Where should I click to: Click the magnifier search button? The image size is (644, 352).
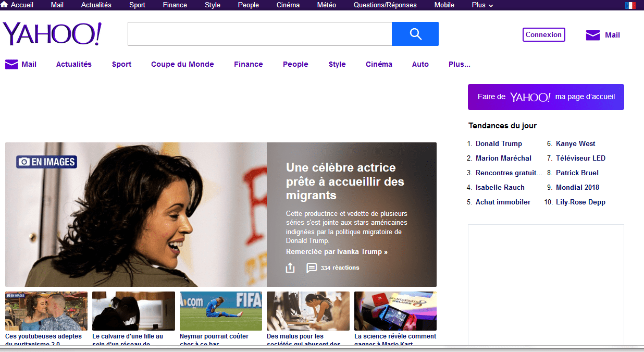tap(415, 34)
